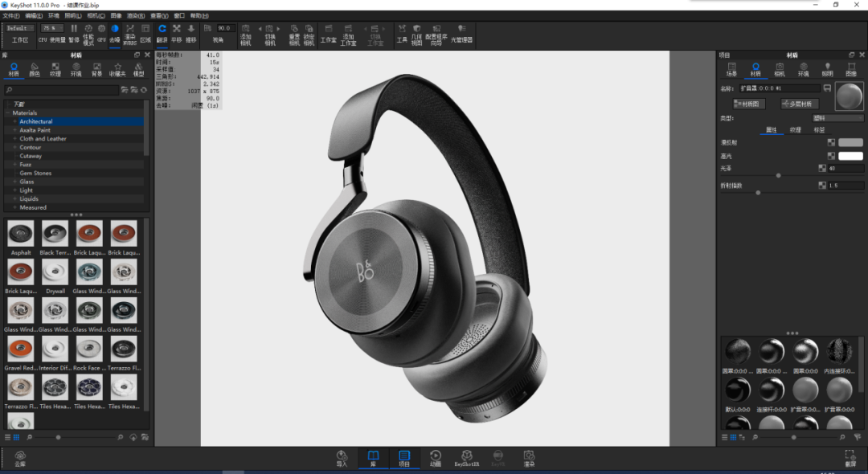This screenshot has width=868, height=474.
Task: Click the Import (导入) icon in bottom bar
Action: pos(342,458)
